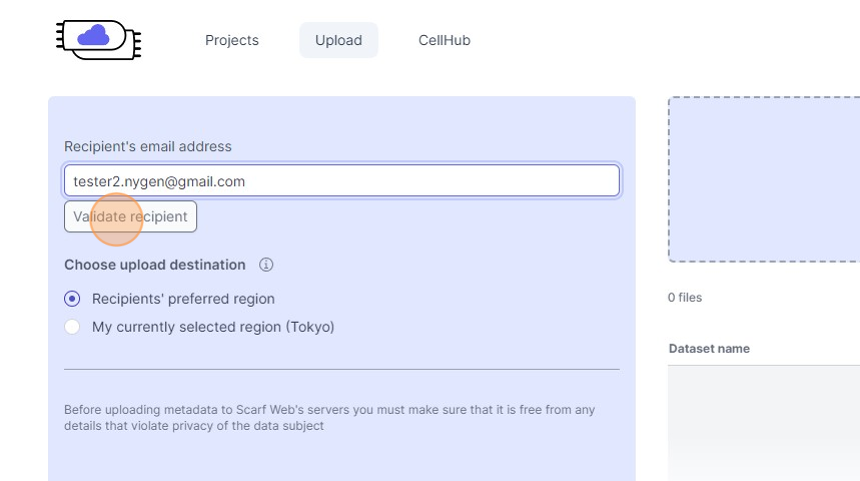
Task: Click the "Choose upload destination" heading
Action: point(154,265)
